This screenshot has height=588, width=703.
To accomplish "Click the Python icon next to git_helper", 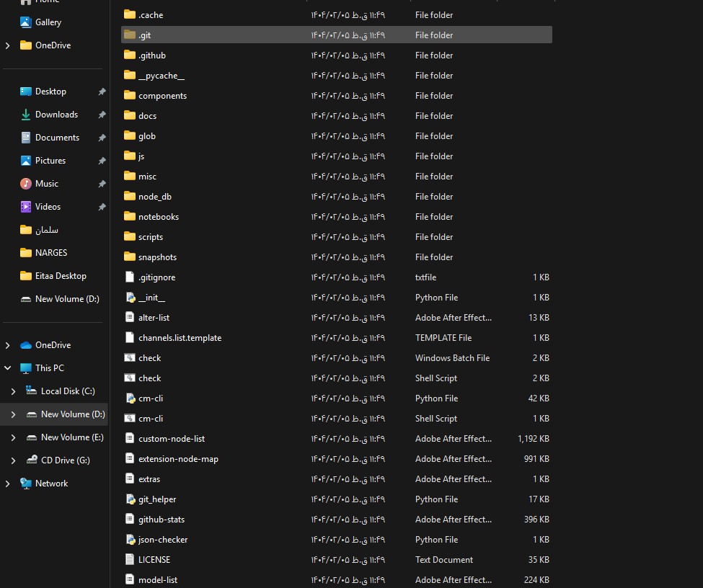I will (130, 499).
